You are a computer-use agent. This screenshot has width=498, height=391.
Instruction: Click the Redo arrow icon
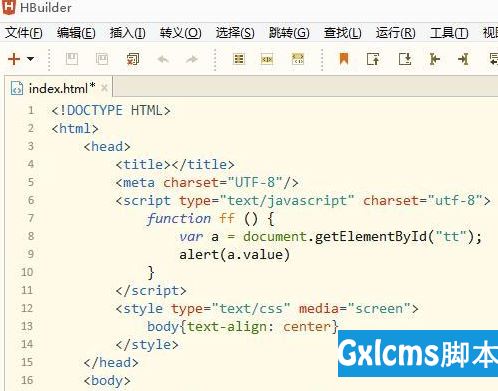(192, 59)
